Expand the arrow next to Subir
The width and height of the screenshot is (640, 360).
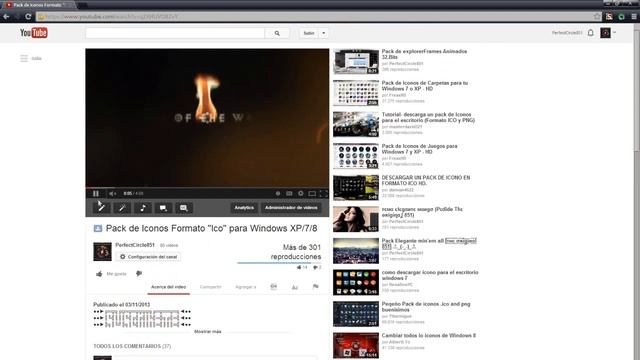pyautogui.click(x=324, y=33)
